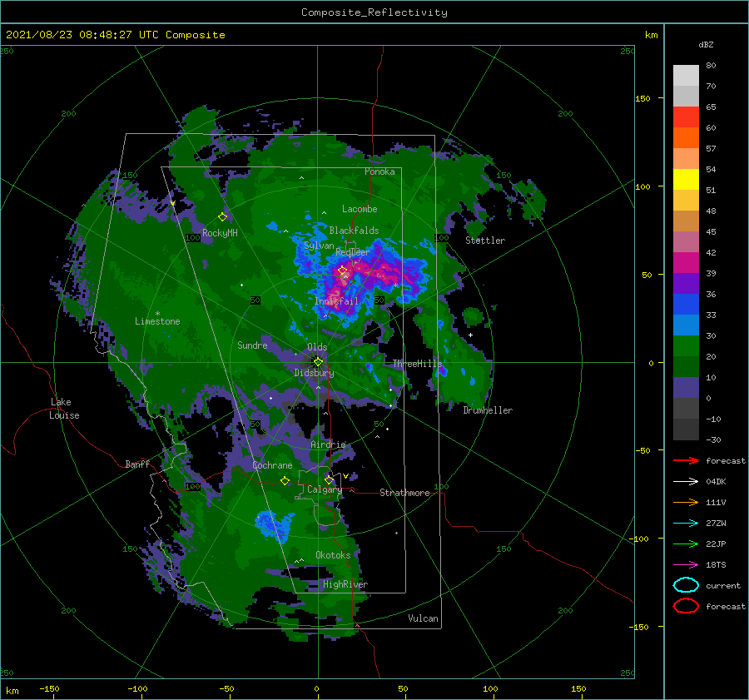Image resolution: width=749 pixels, height=700 pixels.
Task: Click the magenta 18TS arrow icon
Action: pyautogui.click(x=686, y=565)
